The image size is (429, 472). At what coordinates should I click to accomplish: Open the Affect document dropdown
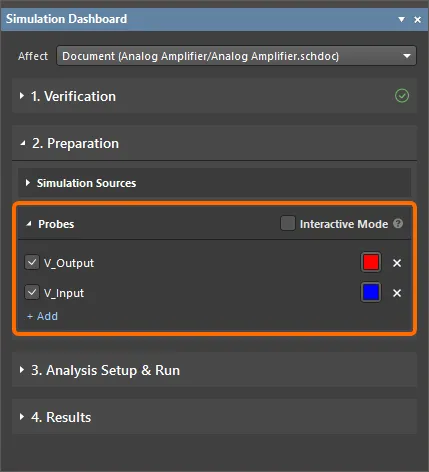[x=236, y=56]
